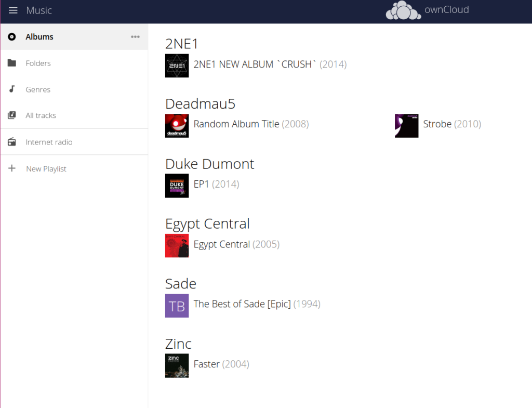Image resolution: width=532 pixels, height=408 pixels.
Task: Open Internet radio section
Action: (x=74, y=142)
